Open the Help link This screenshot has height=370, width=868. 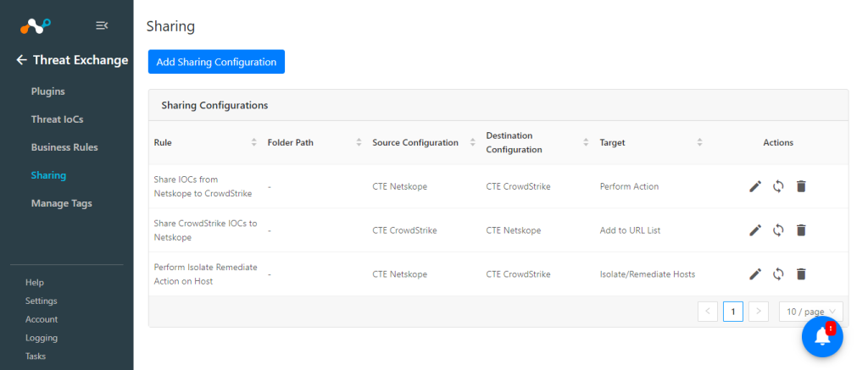(34, 283)
